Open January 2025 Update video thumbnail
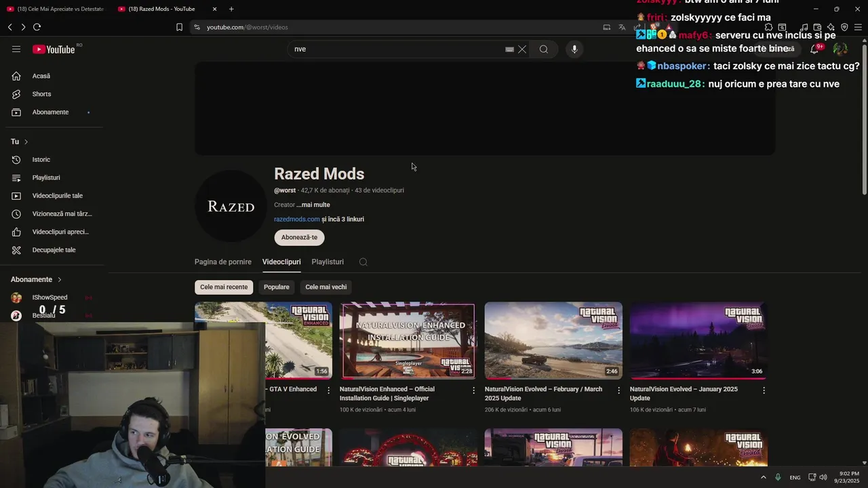The width and height of the screenshot is (868, 488). tap(698, 340)
